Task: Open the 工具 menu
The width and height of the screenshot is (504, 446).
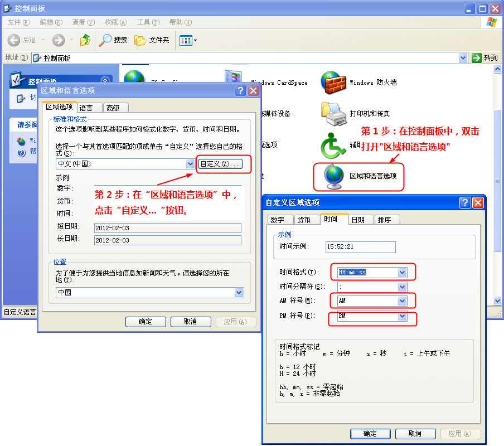Action: 148,22
